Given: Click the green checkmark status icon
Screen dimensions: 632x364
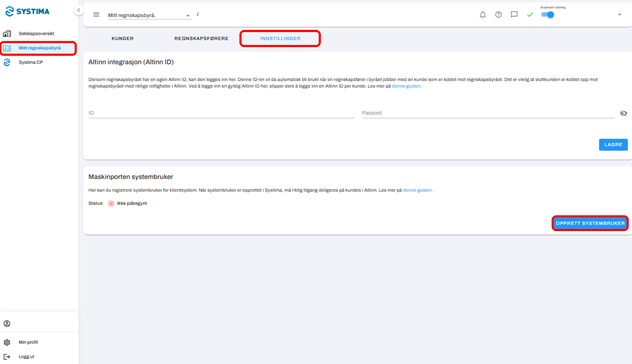Looking at the screenshot, I should [530, 15].
